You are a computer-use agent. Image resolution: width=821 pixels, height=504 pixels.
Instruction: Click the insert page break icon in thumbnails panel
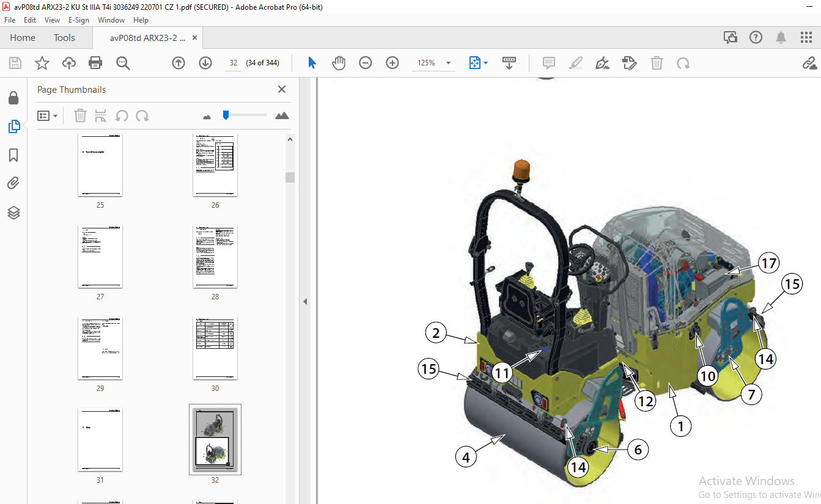[x=101, y=115]
